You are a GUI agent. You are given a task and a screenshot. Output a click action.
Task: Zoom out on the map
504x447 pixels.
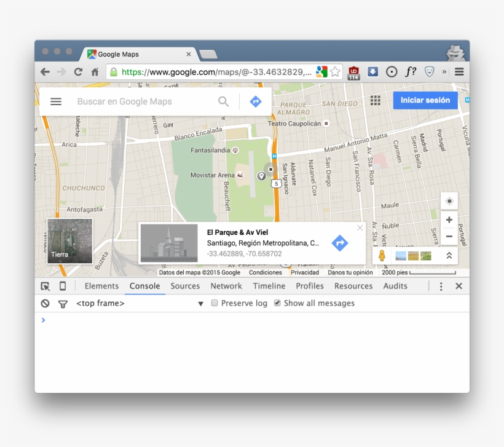click(449, 236)
